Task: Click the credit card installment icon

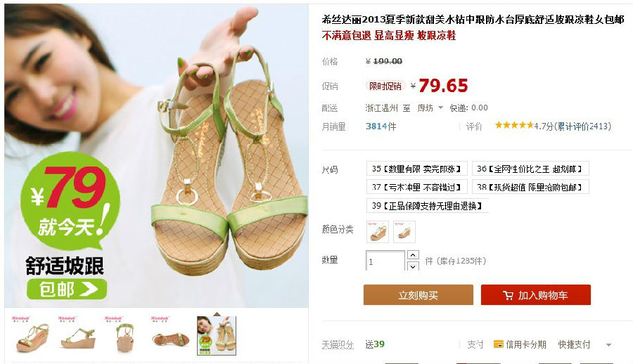Action: 499,344
